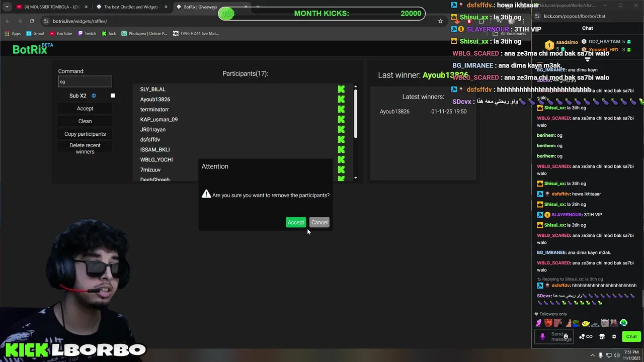Click the Command input field
The width and height of the screenshot is (644, 362).
coord(85,81)
